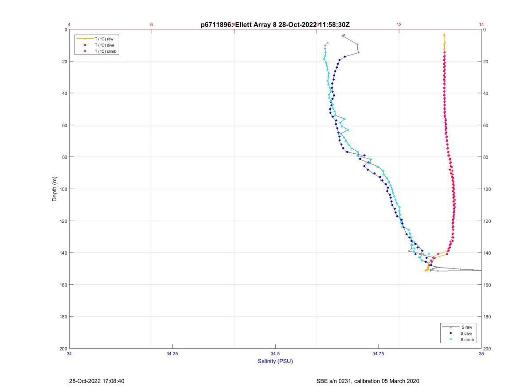532x392 pixels.
Task: Select the "T (°C) dive" legend entry
Action: [104, 45]
